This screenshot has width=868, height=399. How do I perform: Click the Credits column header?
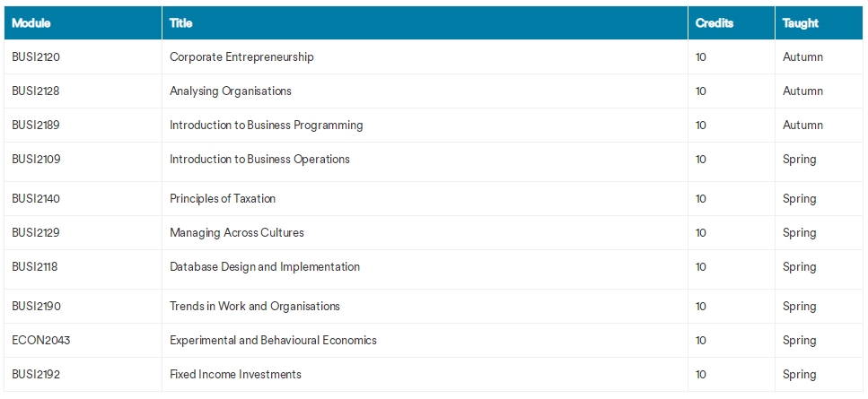pyautogui.click(x=715, y=23)
